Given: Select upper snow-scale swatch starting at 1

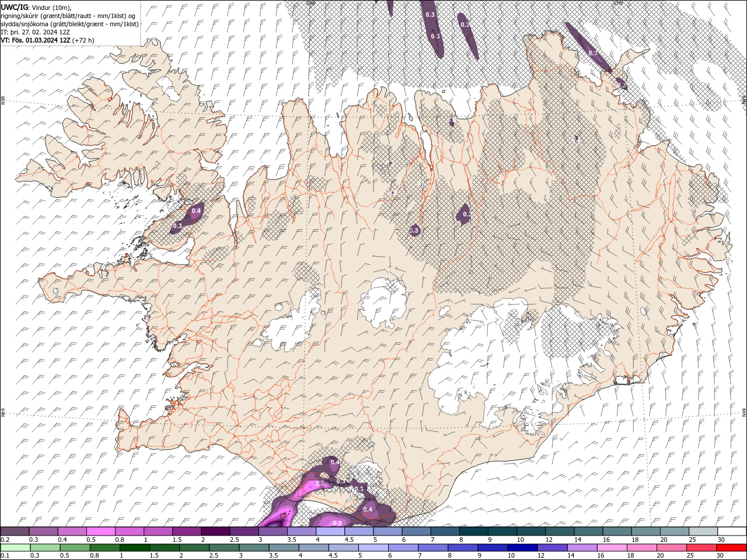Looking at the screenshot, I should coord(158,531).
